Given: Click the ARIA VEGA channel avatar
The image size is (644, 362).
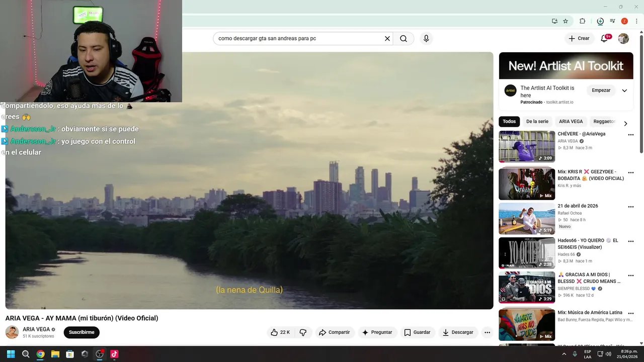Looking at the screenshot, I should 12,332.
